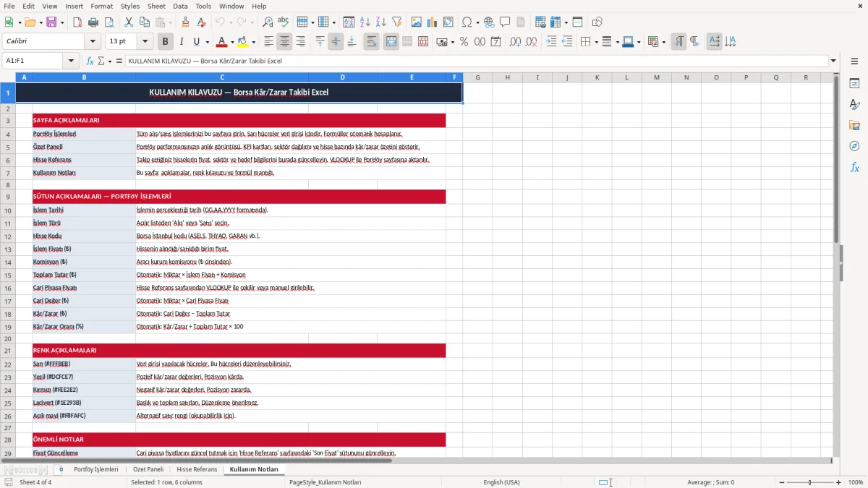Cut the selection with scissors icon
Image resolution: width=868 pixels, height=488 pixels.
pyautogui.click(x=129, y=22)
